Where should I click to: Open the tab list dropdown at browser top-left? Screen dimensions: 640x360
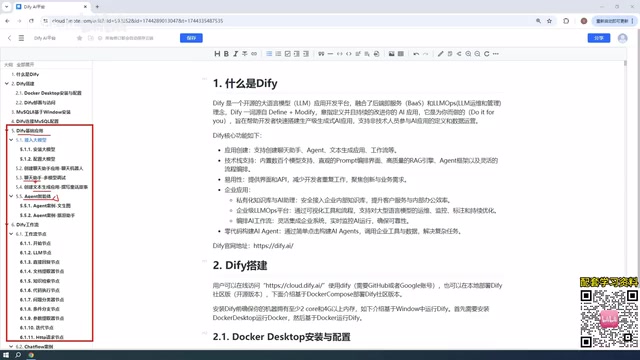pos(6,7)
